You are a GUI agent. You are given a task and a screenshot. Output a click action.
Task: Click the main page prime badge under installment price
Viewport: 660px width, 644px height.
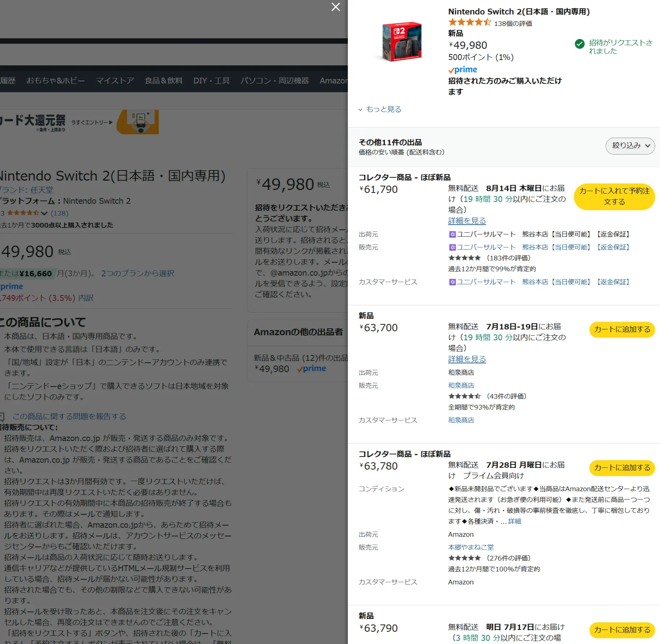11,286
